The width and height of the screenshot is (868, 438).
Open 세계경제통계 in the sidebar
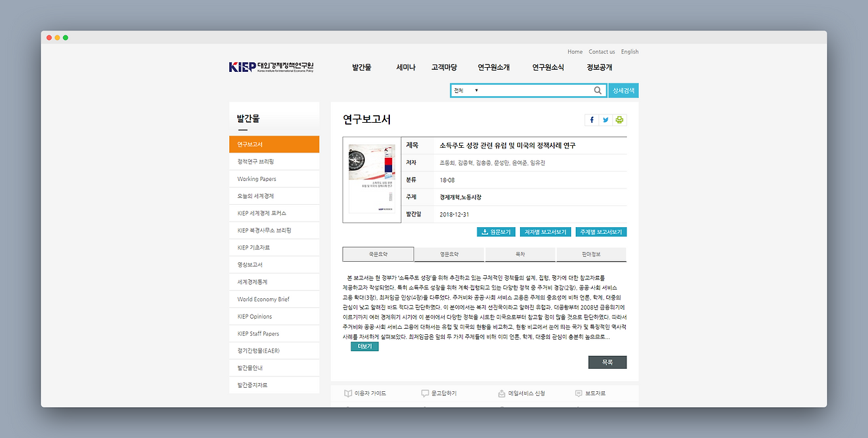(274, 282)
